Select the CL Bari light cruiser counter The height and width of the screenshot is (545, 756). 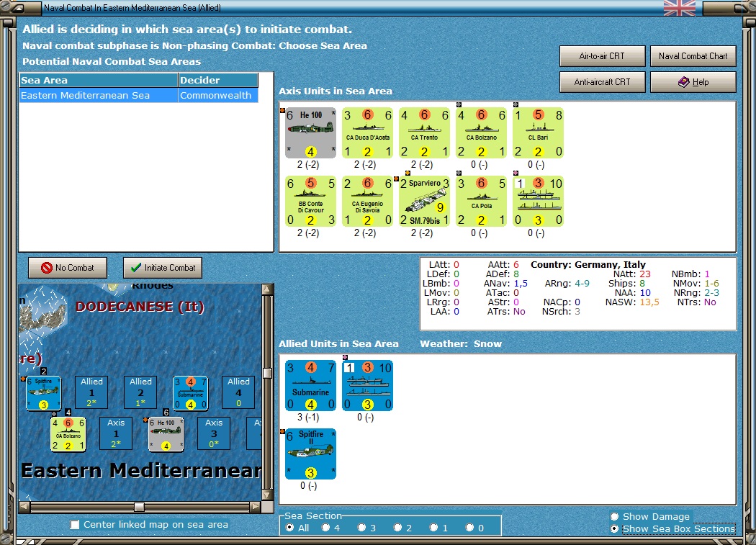[x=538, y=133]
